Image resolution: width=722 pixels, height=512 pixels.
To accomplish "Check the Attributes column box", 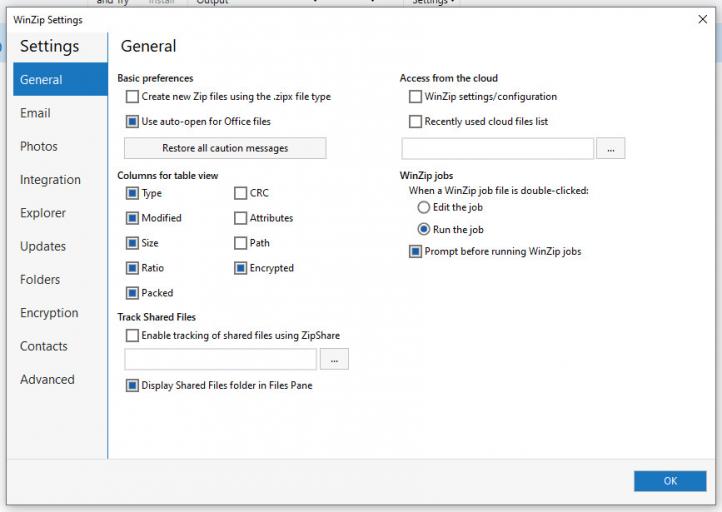I will [x=240, y=218].
